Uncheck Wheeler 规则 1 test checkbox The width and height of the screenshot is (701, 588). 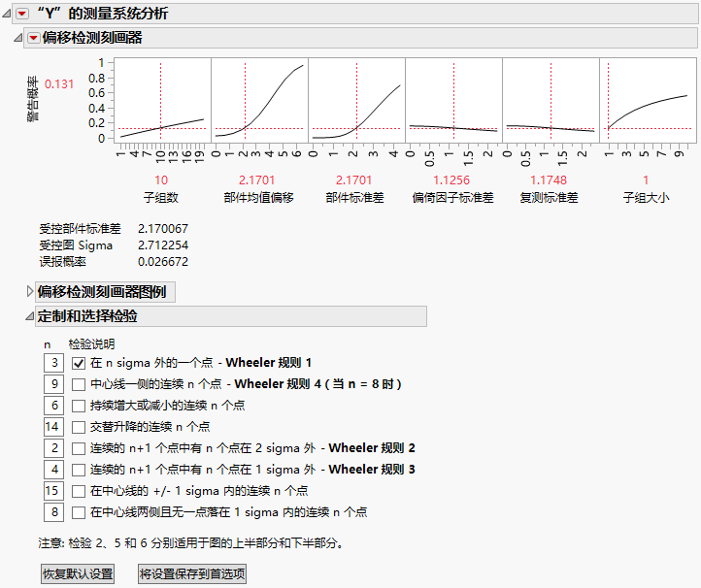point(79,363)
